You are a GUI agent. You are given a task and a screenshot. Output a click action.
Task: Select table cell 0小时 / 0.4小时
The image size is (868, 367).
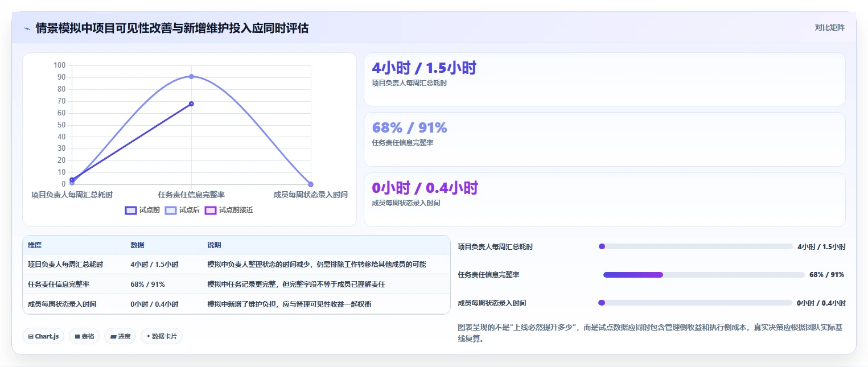tap(154, 304)
